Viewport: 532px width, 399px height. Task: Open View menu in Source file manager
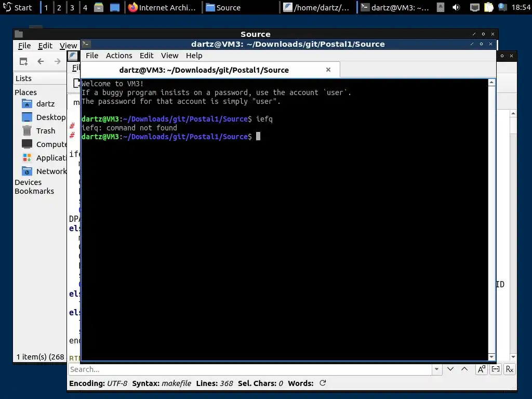tap(68, 46)
